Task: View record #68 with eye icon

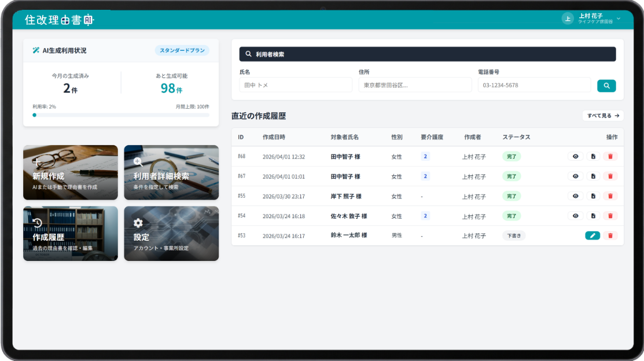Action: click(x=575, y=156)
